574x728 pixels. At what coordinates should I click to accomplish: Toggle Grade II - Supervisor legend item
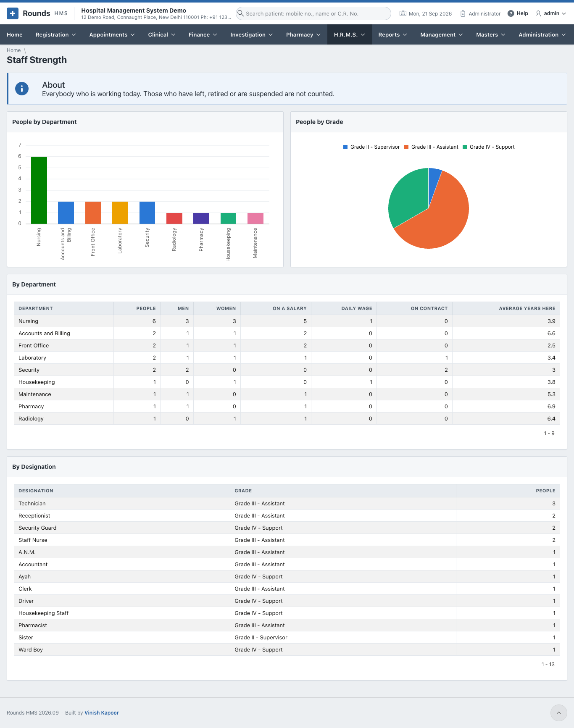coord(371,147)
